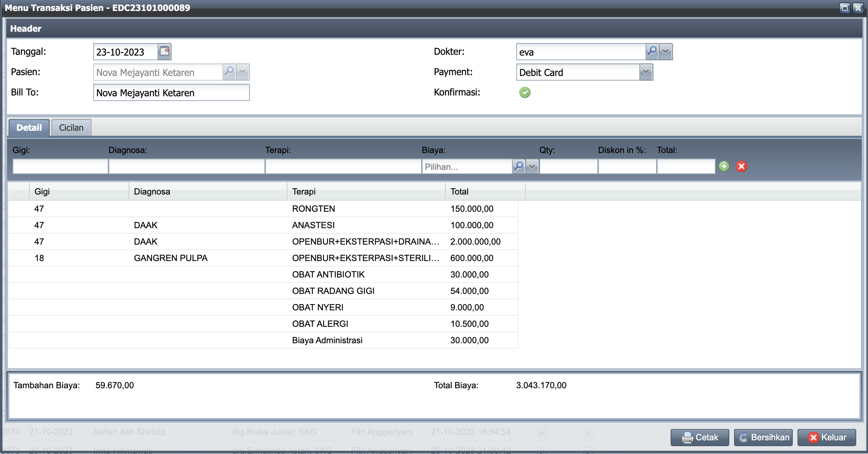Maximize the Menu Transaksi Pasien window

click(845, 8)
